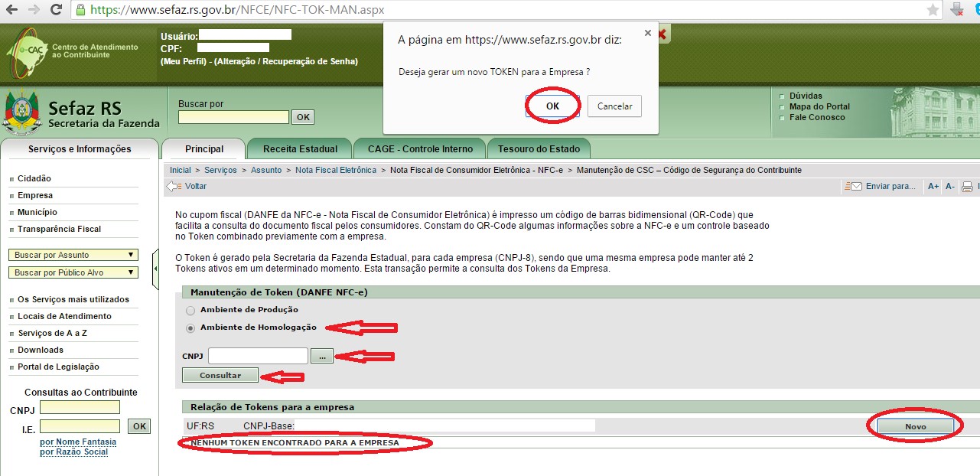Screen dimensions: 980x476
Task: Open the Buscar por Assunto dropdown
Action: pyautogui.click(x=73, y=255)
